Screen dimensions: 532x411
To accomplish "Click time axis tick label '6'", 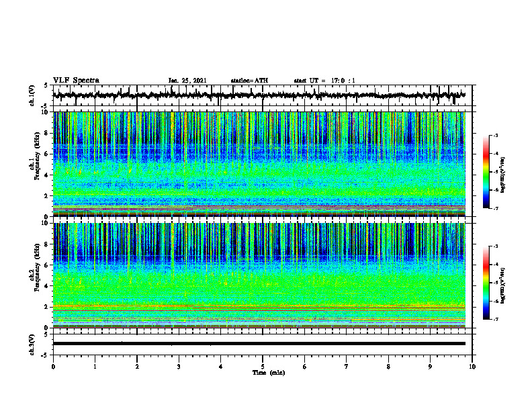I will [x=305, y=367].
